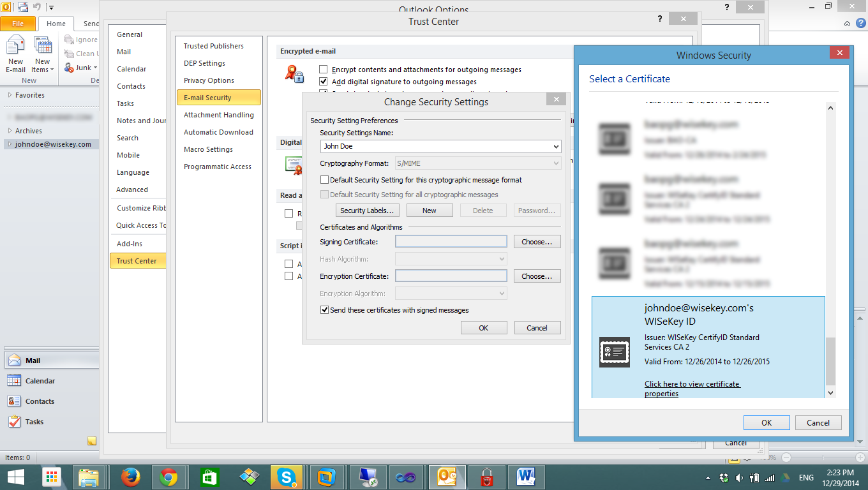Open the Customize Quick Access Toolbar arrow
This screenshot has width=868, height=490.
pyautogui.click(x=51, y=8)
